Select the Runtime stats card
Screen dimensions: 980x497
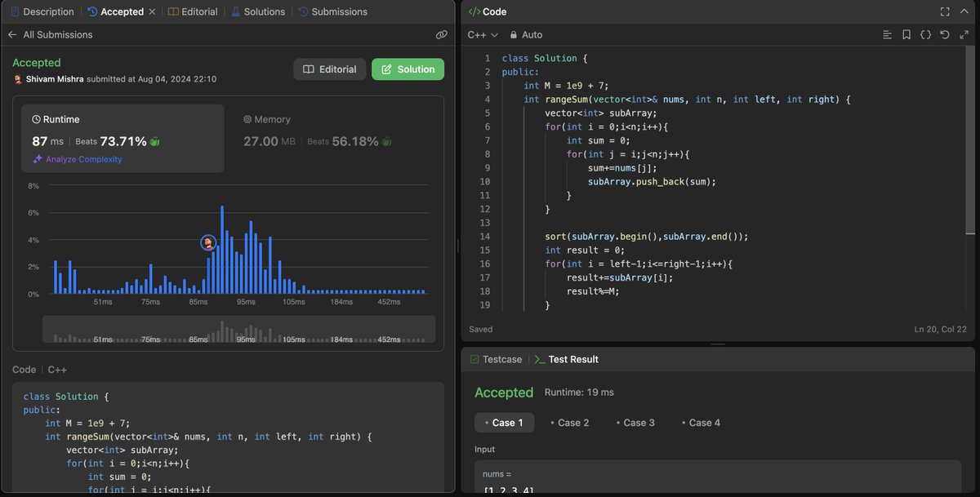[x=122, y=138]
